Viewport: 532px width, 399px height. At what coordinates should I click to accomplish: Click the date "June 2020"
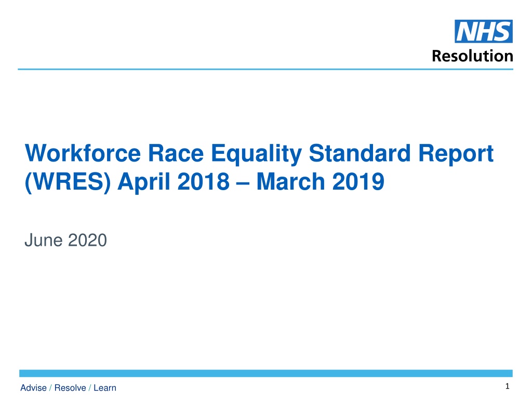(66, 240)
